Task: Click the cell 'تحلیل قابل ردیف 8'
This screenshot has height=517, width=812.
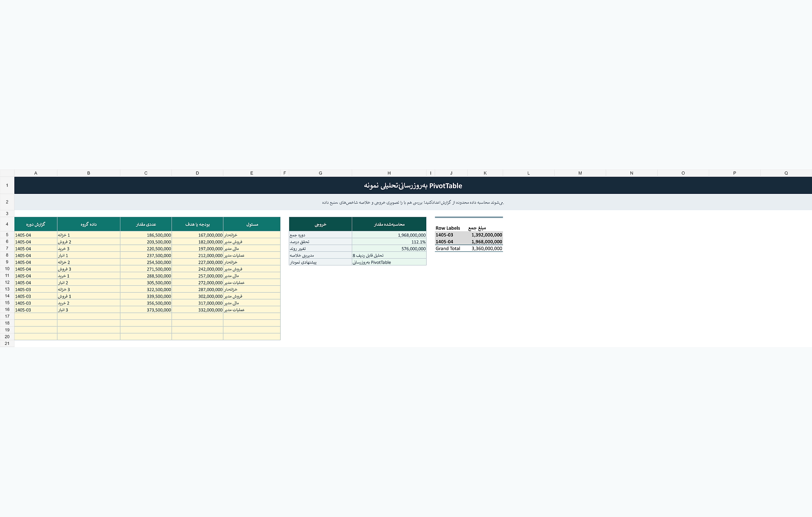Action: coord(389,255)
